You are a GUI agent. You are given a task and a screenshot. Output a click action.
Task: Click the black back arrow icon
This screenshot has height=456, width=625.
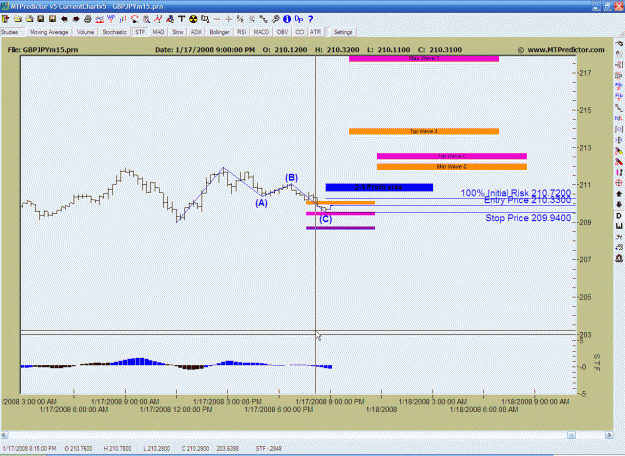click(x=64, y=19)
